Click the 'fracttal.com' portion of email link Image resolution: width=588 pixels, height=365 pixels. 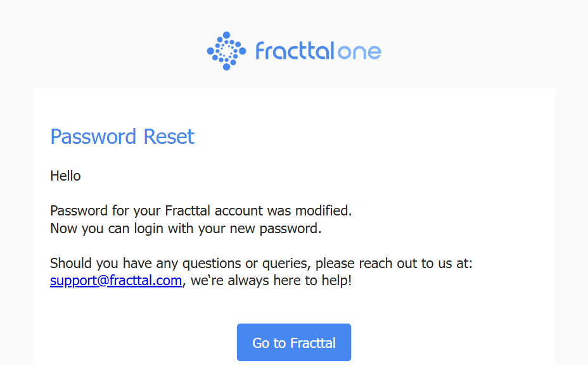pyautogui.click(x=146, y=281)
